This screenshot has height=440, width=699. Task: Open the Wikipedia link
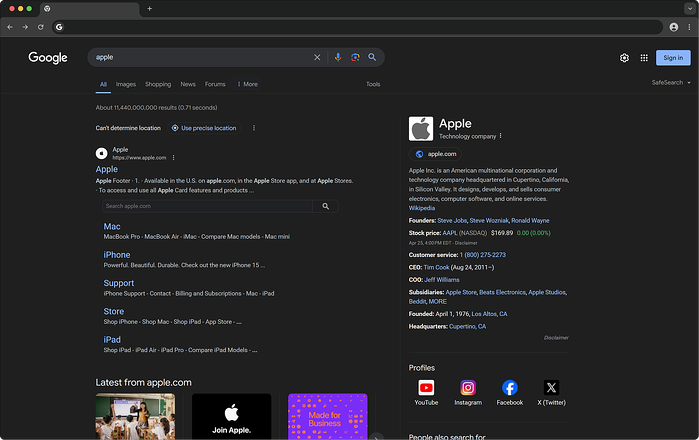click(x=422, y=208)
